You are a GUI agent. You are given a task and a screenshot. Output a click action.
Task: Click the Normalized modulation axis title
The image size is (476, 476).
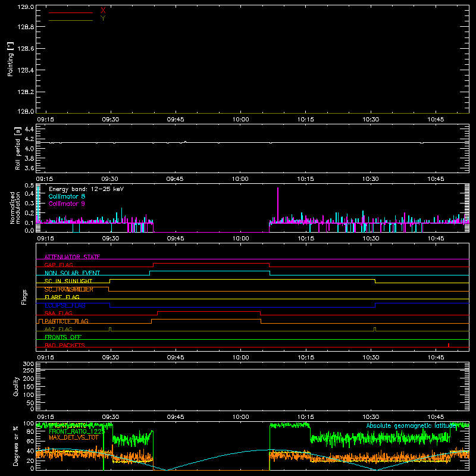(15, 208)
